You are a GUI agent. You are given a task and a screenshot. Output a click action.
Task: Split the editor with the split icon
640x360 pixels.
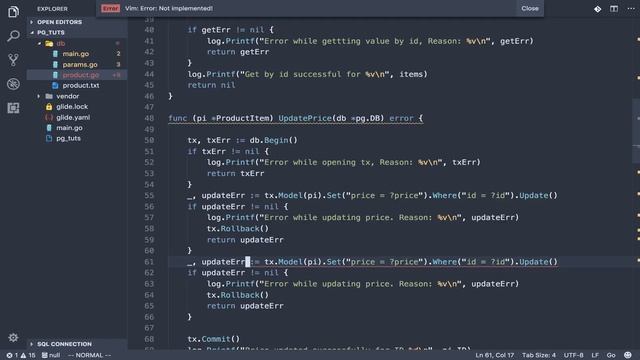pos(614,9)
